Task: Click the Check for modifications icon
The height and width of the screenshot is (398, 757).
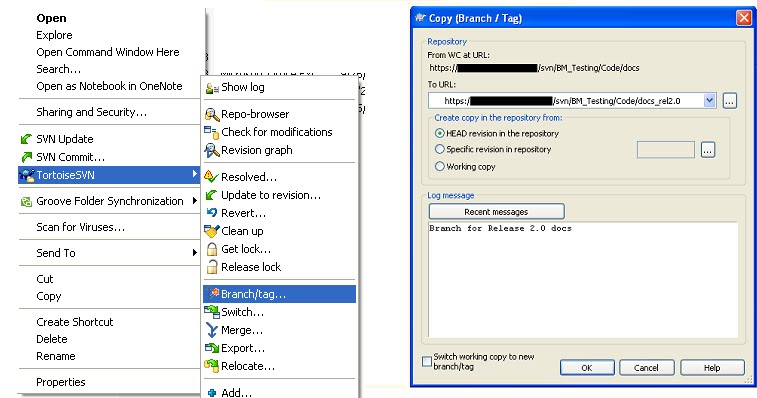Action: [211, 132]
